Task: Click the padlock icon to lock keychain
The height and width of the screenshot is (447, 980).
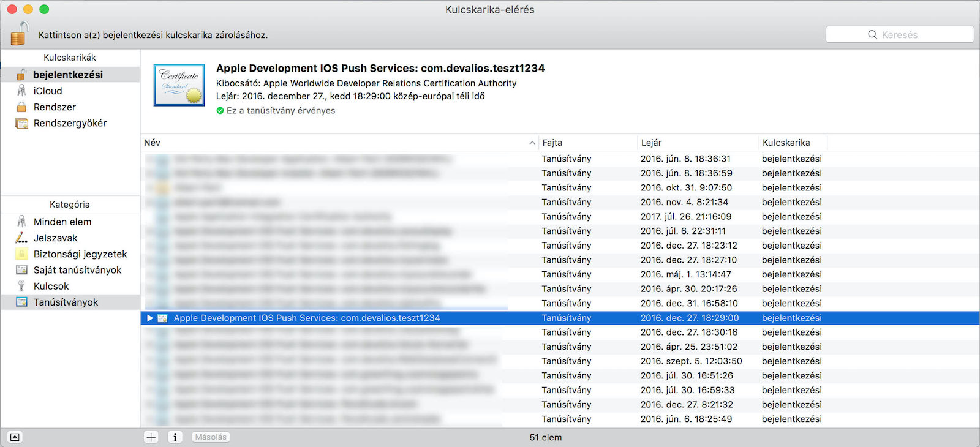Action: 20,34
